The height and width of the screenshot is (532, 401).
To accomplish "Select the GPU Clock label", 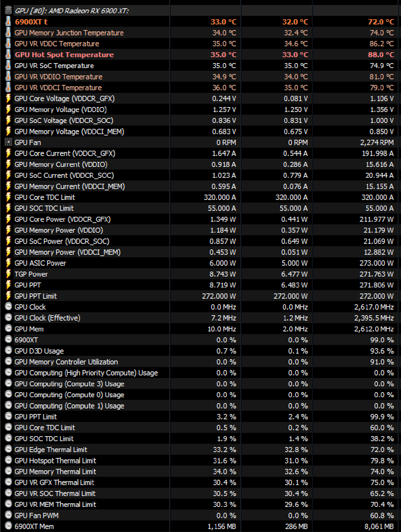I will pyautogui.click(x=30, y=307).
